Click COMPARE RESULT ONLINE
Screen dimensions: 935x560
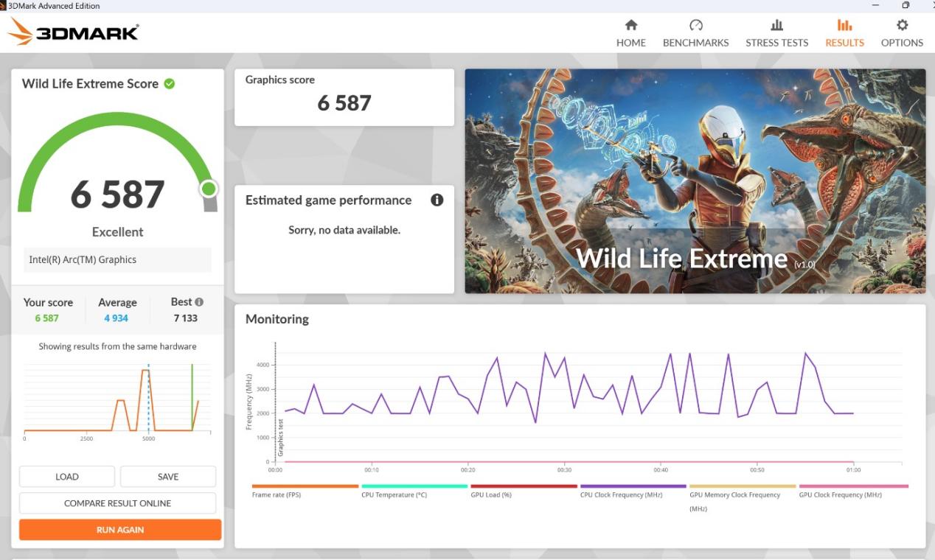118,503
